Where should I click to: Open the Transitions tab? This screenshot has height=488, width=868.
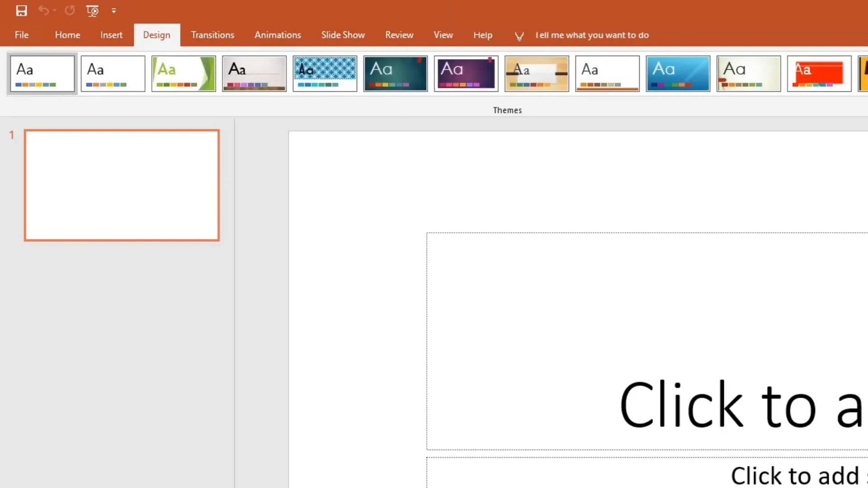pos(212,35)
